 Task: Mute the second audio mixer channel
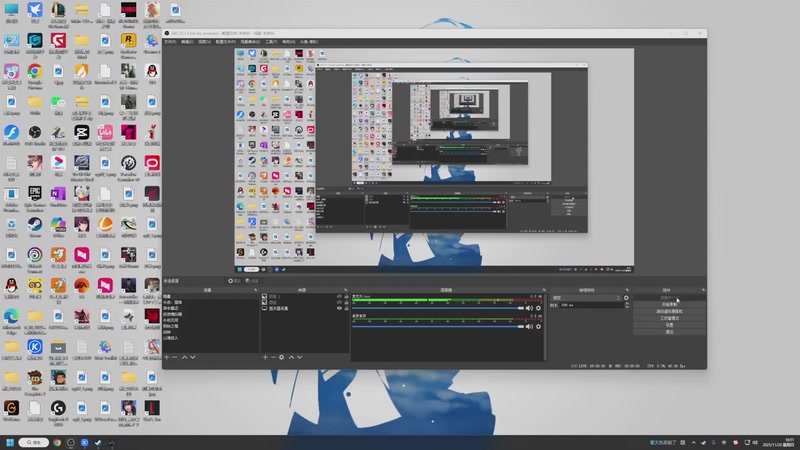click(529, 327)
